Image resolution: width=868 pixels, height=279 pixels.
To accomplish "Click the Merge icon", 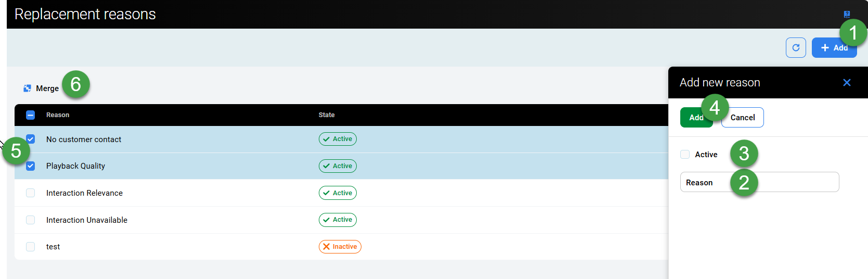I will 28,88.
